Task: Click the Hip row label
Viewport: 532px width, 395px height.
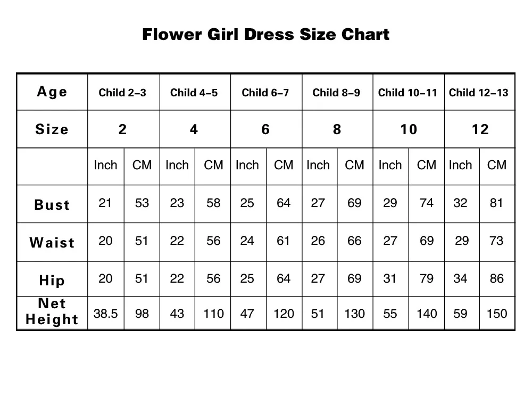Action: (x=52, y=280)
